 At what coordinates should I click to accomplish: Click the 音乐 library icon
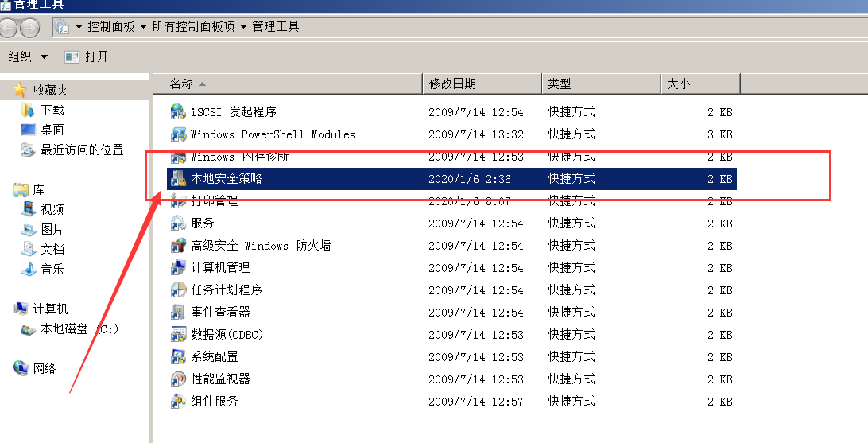tap(29, 269)
